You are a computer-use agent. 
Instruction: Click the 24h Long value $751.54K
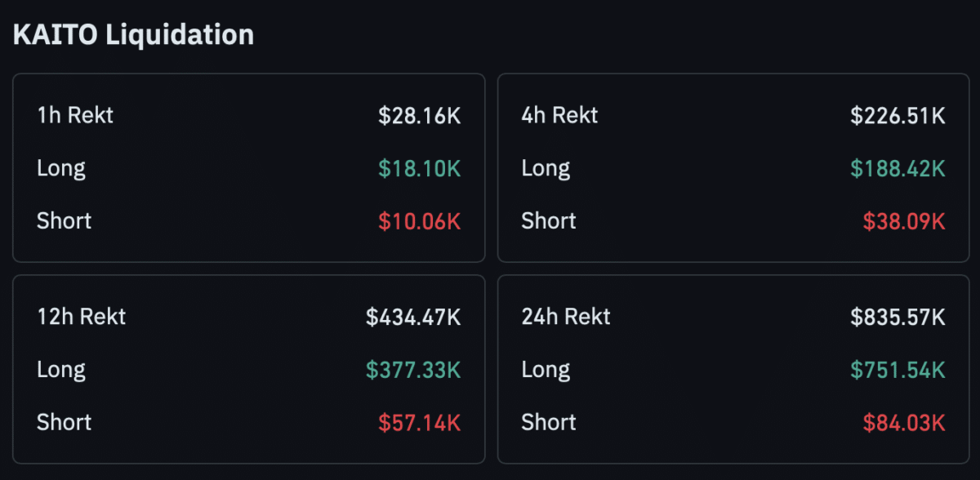tap(898, 370)
